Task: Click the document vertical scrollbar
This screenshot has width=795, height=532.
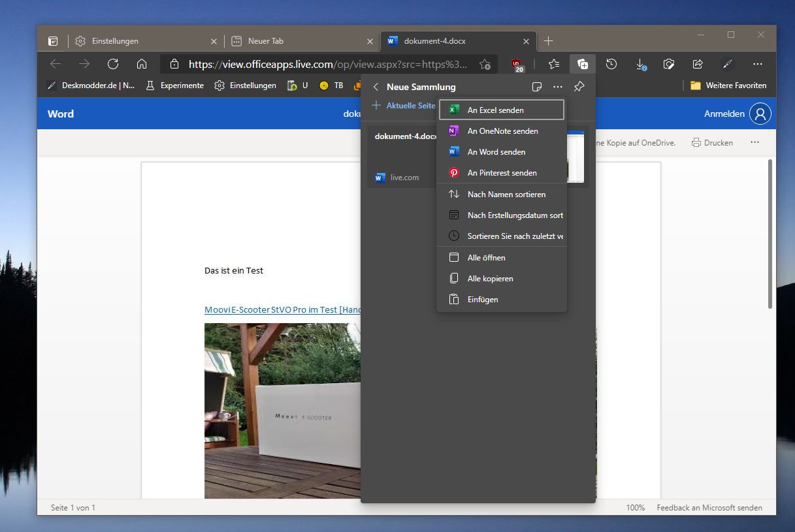Action: 770,233
